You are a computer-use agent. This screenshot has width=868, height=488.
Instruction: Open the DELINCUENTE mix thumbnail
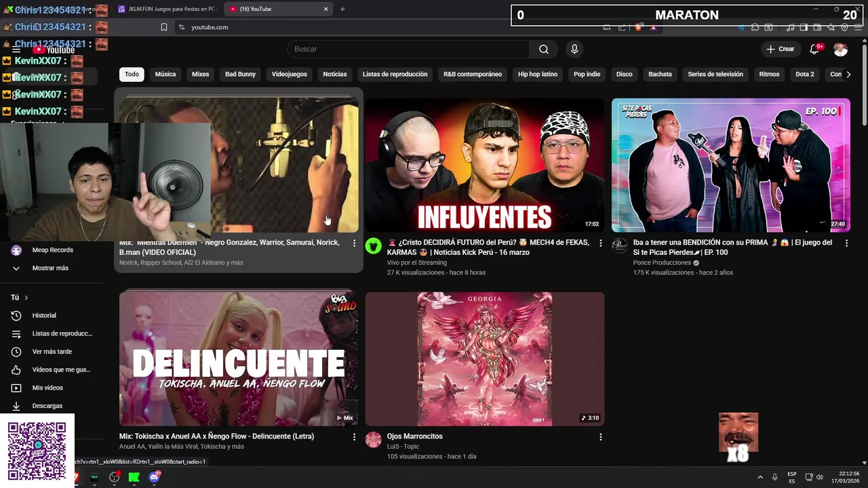239,359
